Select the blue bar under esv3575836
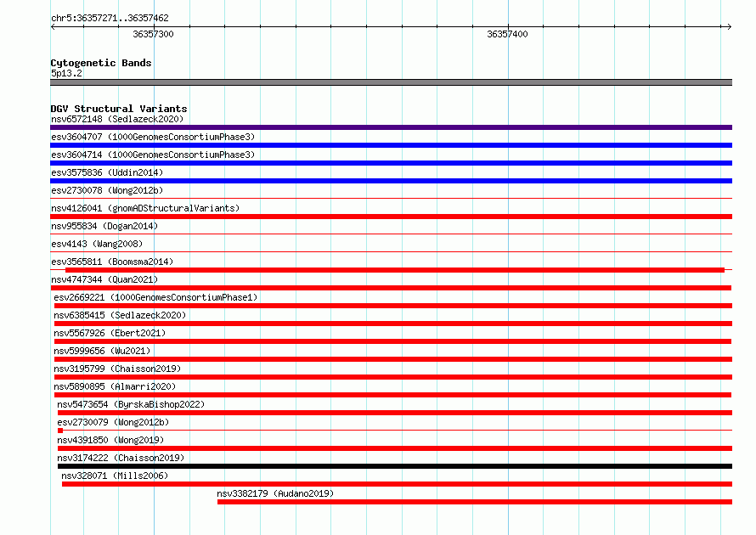 391,181
